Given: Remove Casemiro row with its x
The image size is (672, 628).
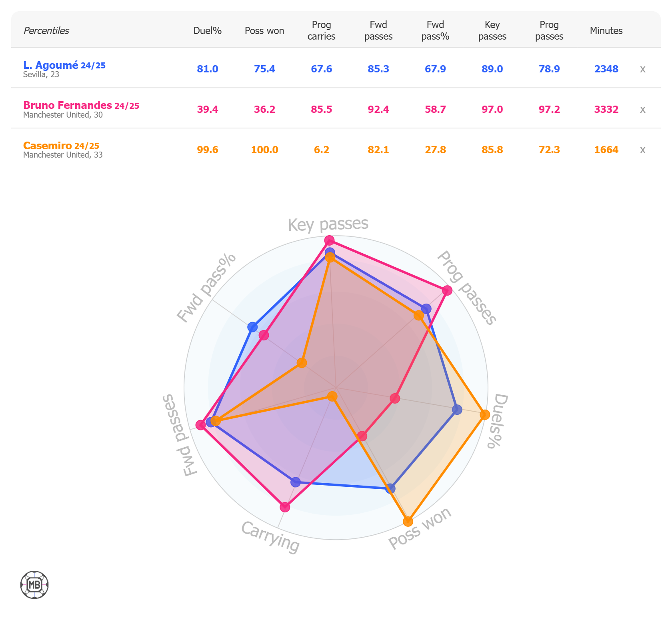Looking at the screenshot, I should tap(642, 150).
